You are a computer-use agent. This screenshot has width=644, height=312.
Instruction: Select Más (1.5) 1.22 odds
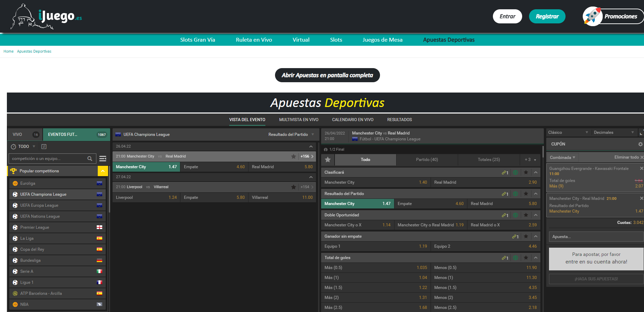[x=376, y=288]
